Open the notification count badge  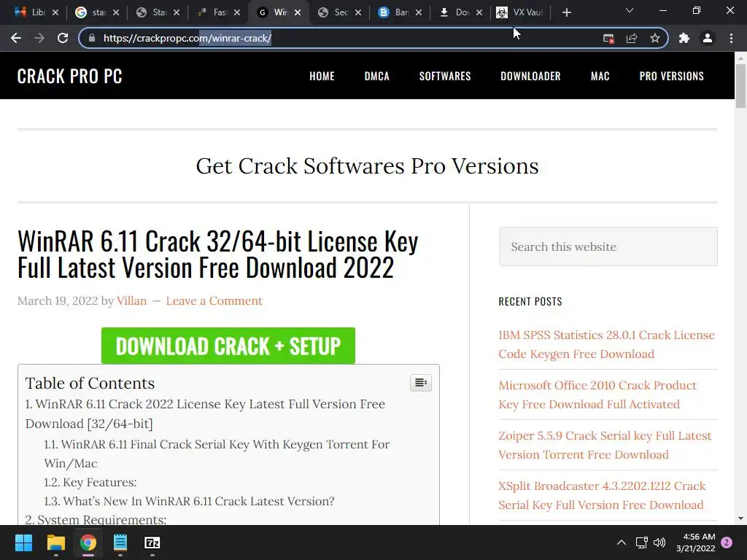(x=727, y=542)
